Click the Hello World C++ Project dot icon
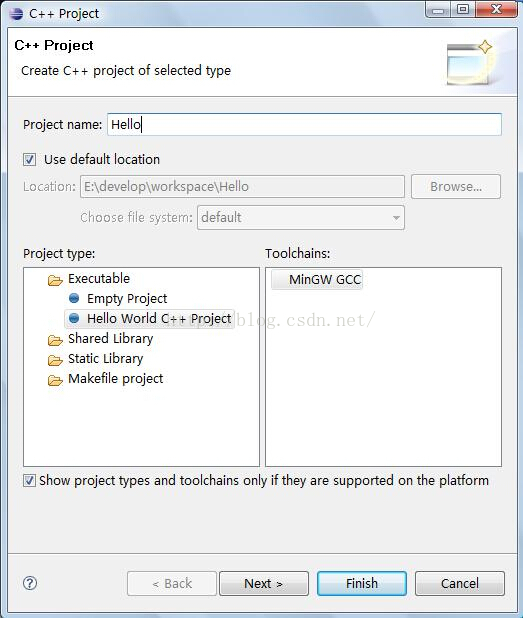This screenshot has height=618, width=523. [x=74, y=318]
